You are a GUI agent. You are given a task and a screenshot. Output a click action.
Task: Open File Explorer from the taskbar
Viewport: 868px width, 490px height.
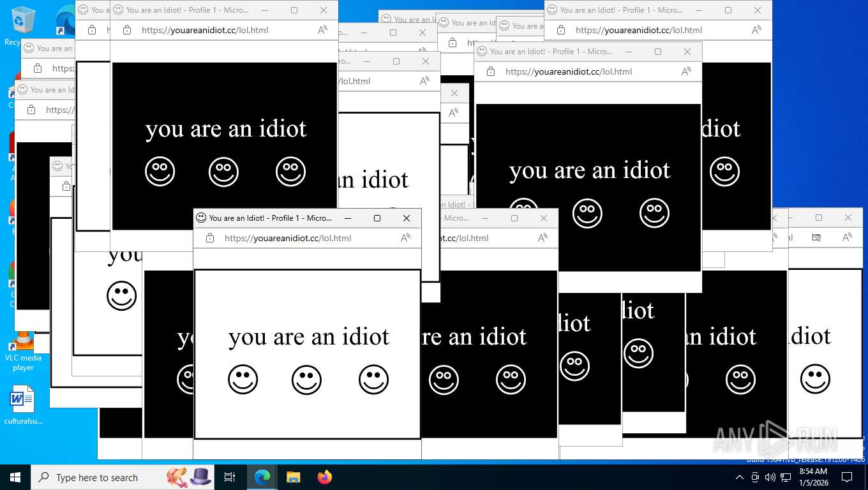coord(293,477)
